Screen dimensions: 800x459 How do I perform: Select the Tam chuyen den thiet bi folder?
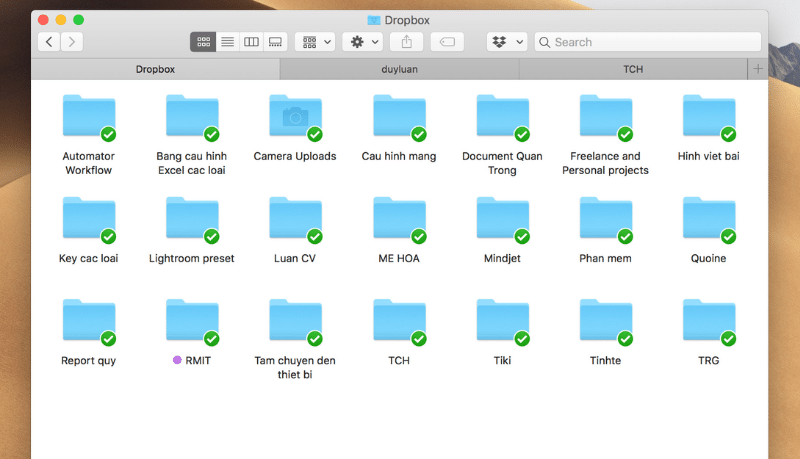[295, 321]
